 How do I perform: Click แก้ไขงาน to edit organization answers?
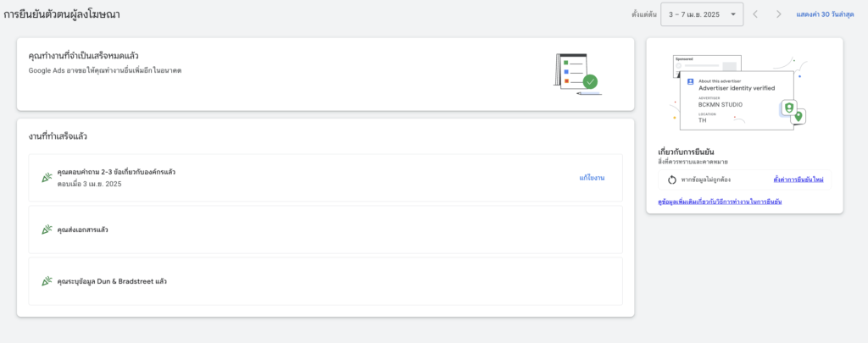tap(591, 178)
